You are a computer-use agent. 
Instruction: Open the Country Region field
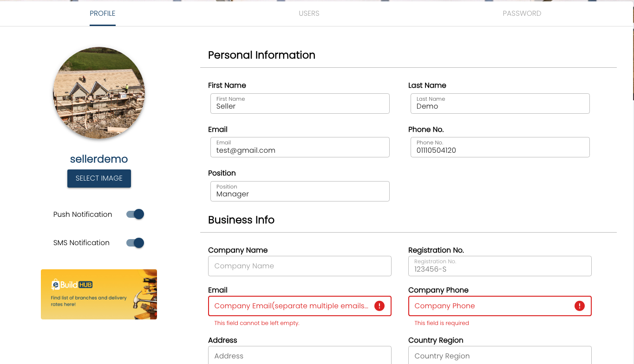coord(500,356)
